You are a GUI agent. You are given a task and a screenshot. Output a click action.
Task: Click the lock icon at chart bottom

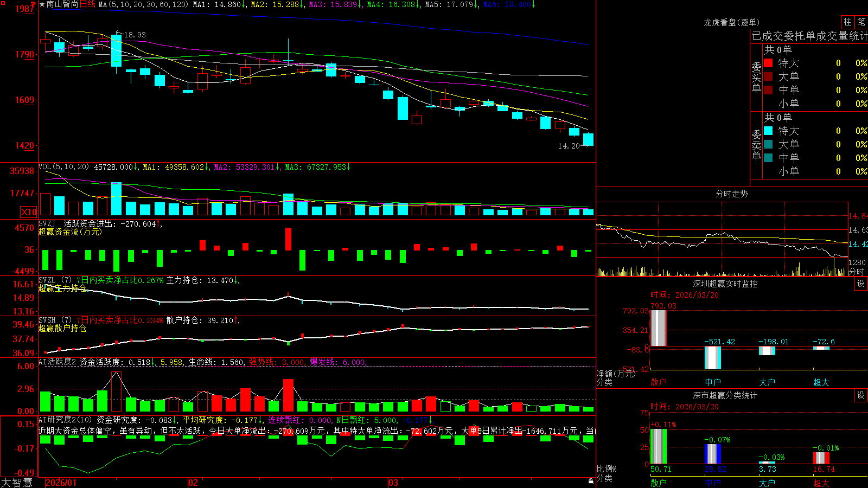click(x=591, y=481)
